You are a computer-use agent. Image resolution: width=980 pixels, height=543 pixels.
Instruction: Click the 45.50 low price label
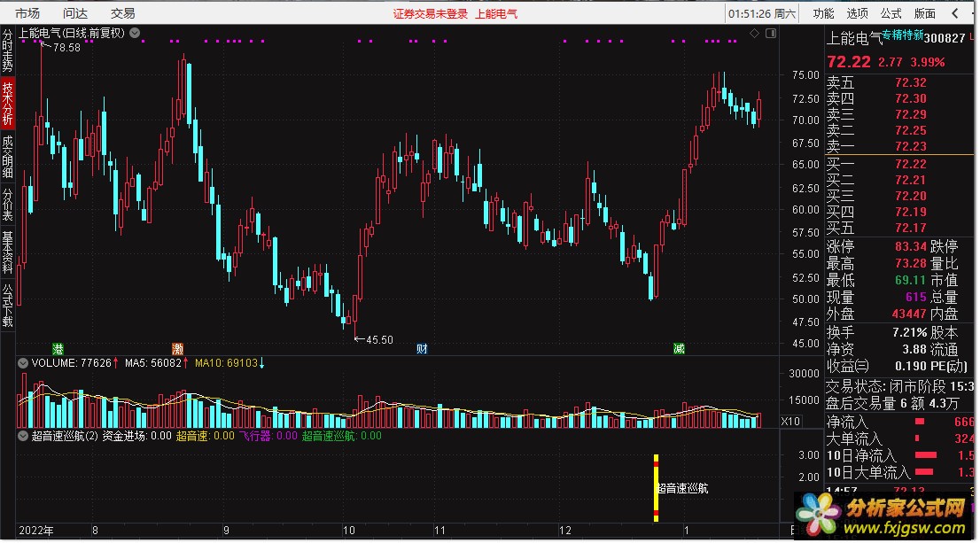tap(379, 340)
